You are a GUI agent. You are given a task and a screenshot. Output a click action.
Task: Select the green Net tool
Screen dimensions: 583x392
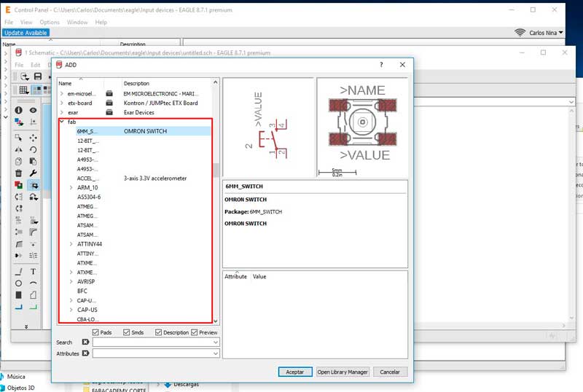click(33, 307)
